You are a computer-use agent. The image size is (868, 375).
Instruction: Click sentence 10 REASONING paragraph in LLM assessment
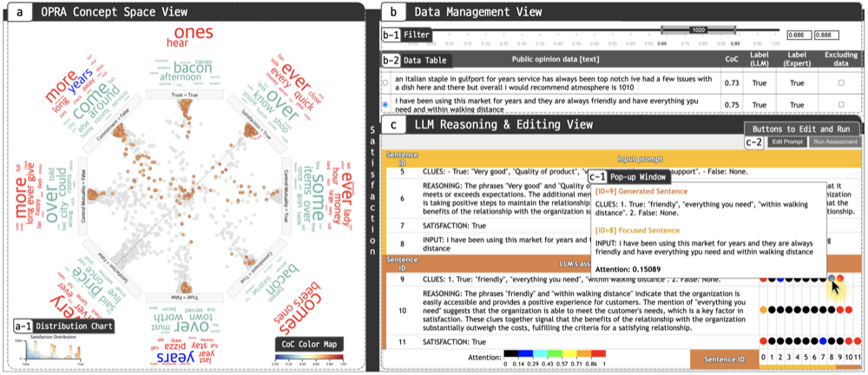click(584, 310)
